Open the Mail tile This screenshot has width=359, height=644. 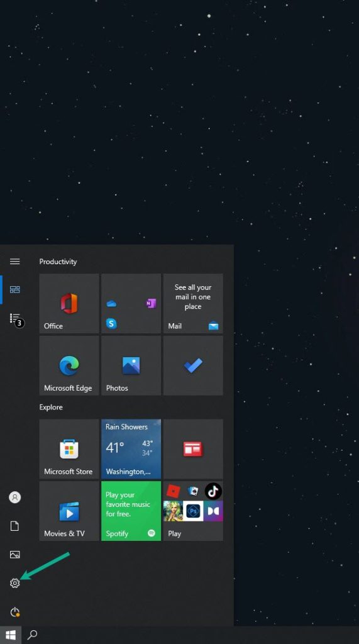(x=193, y=304)
